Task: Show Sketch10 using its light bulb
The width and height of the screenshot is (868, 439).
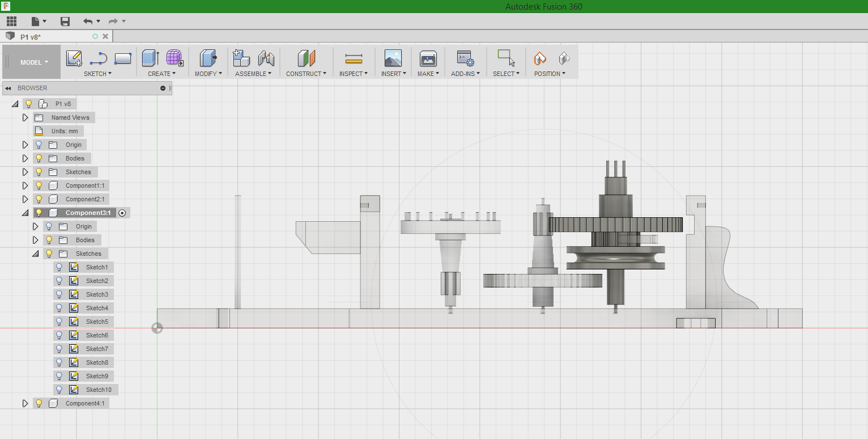Action: (x=59, y=390)
